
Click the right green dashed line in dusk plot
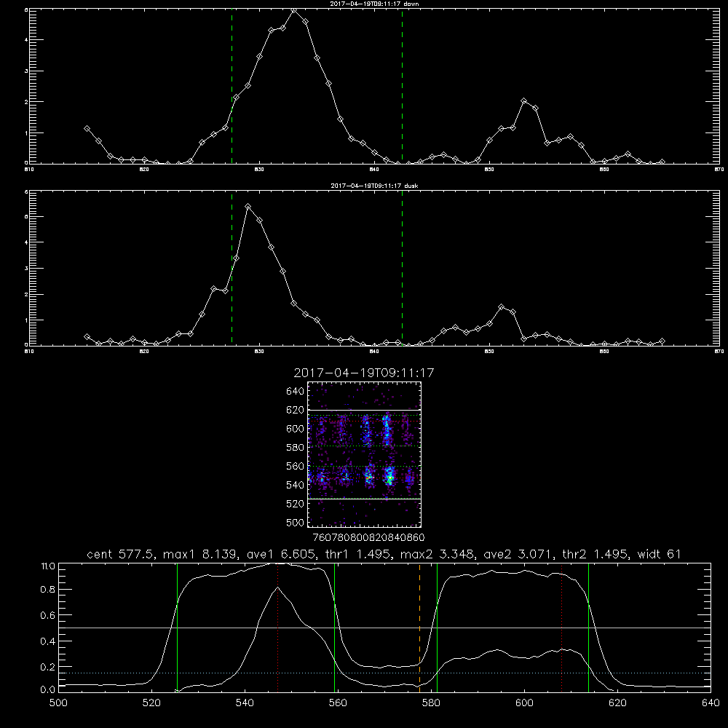tap(402, 269)
